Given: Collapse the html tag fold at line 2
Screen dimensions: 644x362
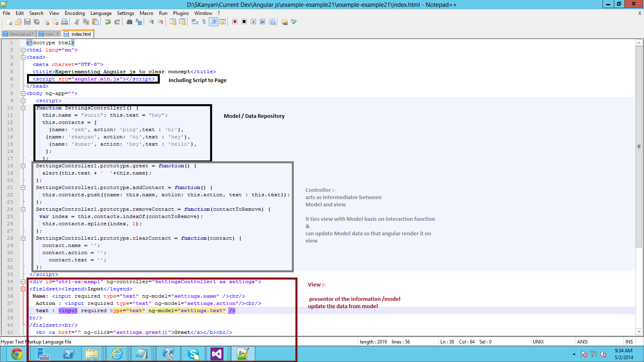Looking at the screenshot, I should (23, 50).
